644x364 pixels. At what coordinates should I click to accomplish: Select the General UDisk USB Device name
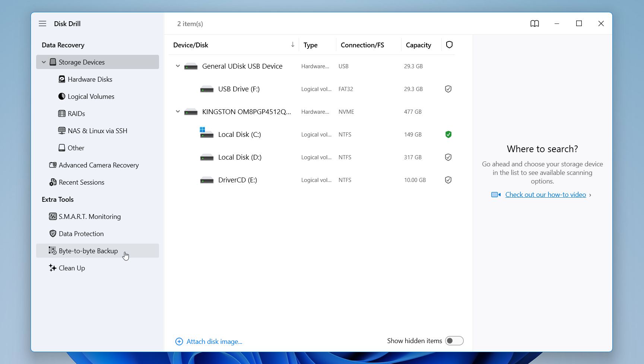(x=242, y=66)
